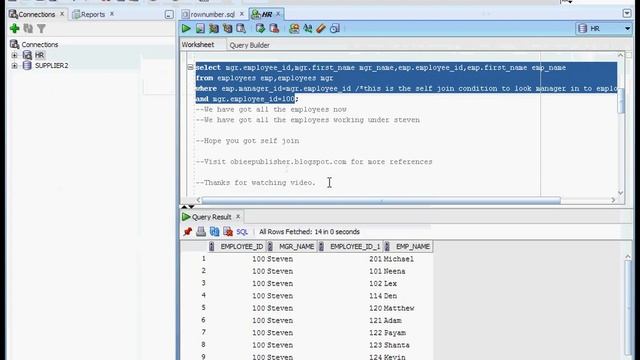Image resolution: width=640 pixels, height=360 pixels.
Task: Expand the SUPPLIER2 connection node
Action: (14, 65)
